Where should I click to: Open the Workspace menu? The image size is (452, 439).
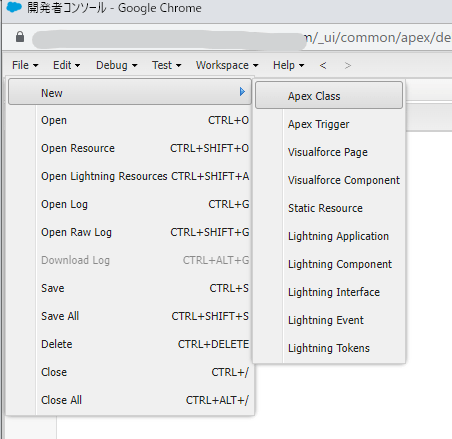(x=227, y=65)
